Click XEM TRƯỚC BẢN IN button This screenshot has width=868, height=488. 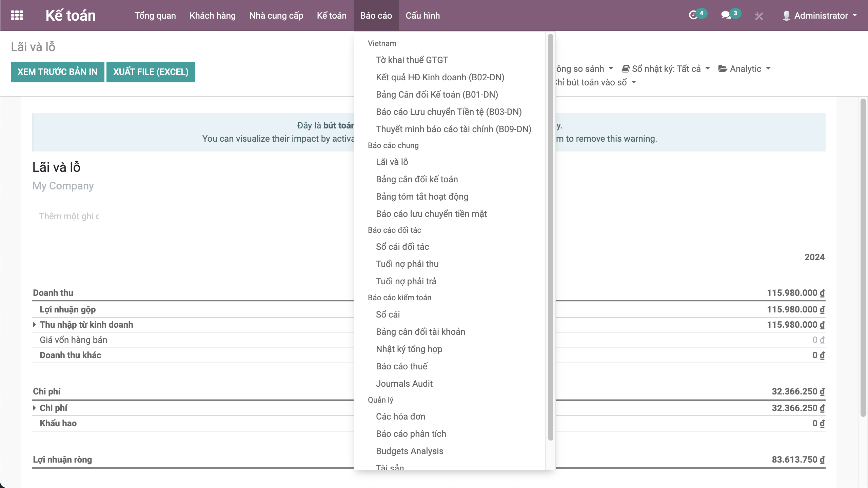coord(57,72)
